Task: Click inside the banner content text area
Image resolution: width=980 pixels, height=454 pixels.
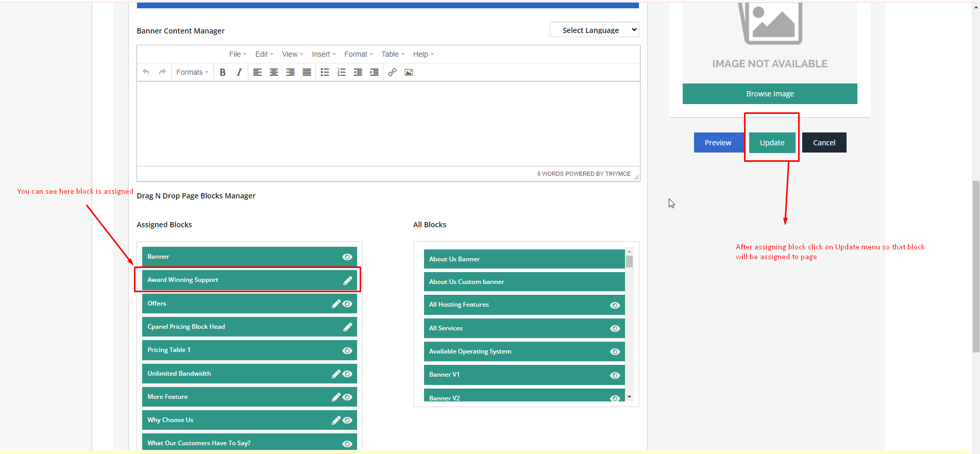Action: pos(388,124)
